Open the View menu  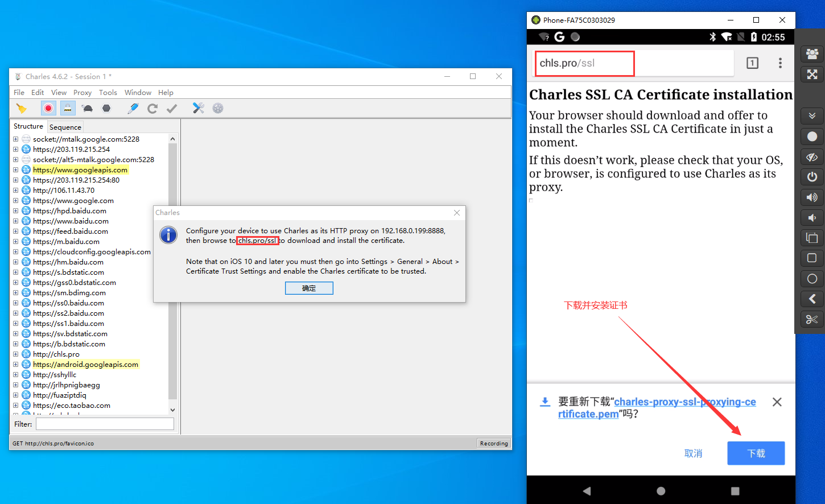coord(59,92)
